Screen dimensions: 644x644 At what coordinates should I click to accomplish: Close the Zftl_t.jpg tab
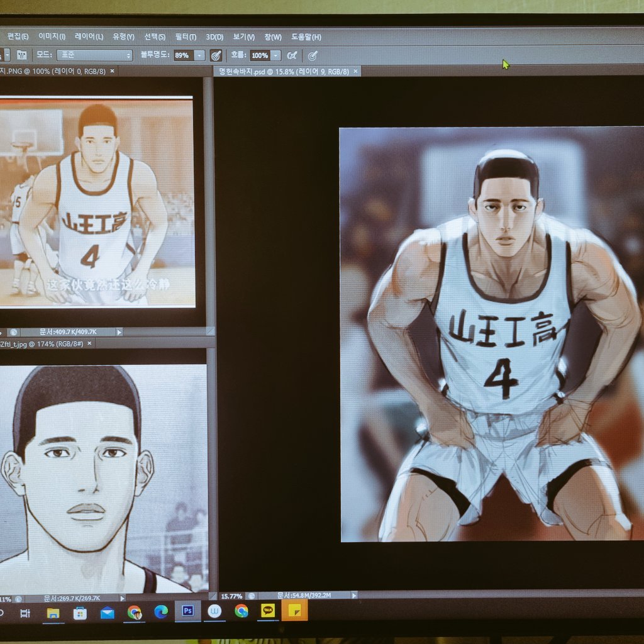click(x=89, y=343)
